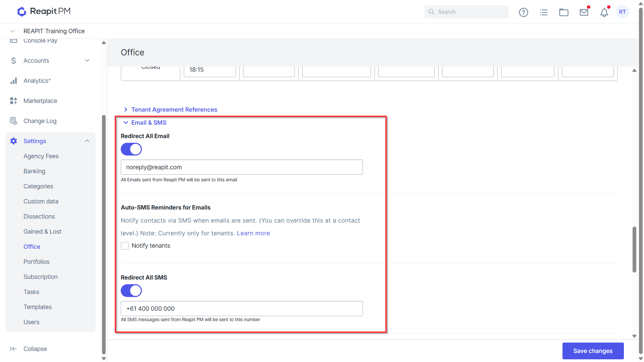
Task: Go to Portfolios in Settings
Action: (x=37, y=262)
